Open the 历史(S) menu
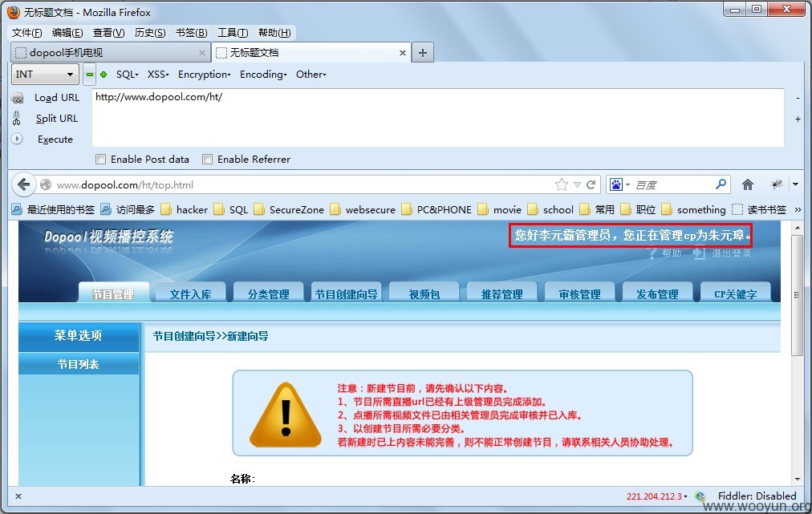The width and height of the screenshot is (812, 514). (150, 33)
